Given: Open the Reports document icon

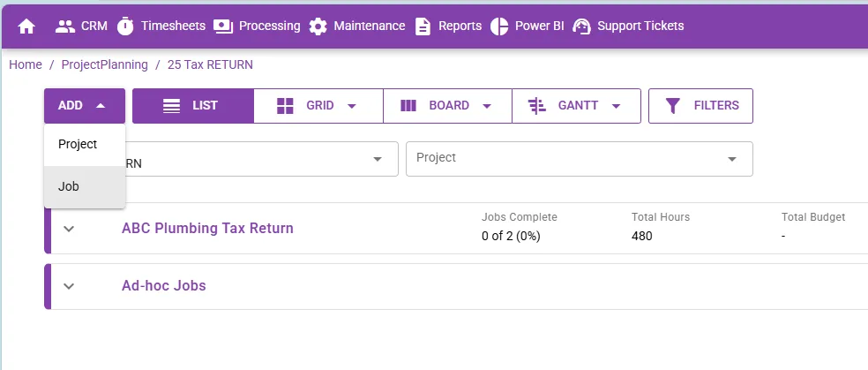Looking at the screenshot, I should coord(423,26).
